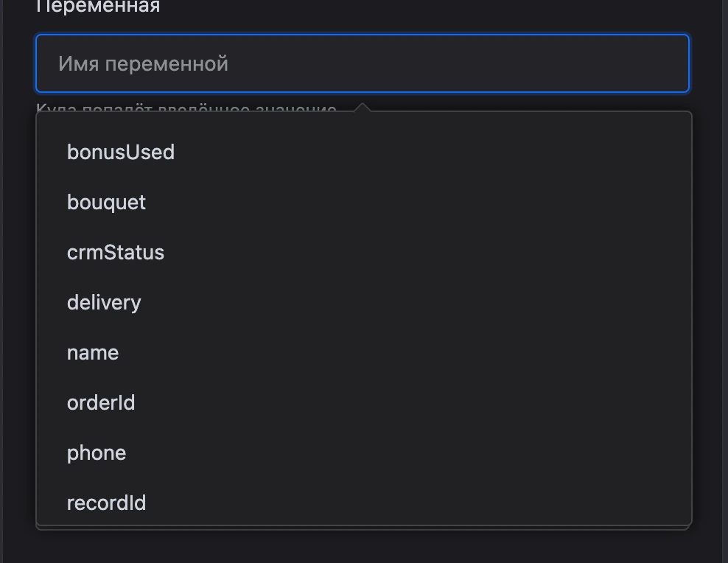
Task: Use bouquet as the variable name
Action: click(x=363, y=203)
